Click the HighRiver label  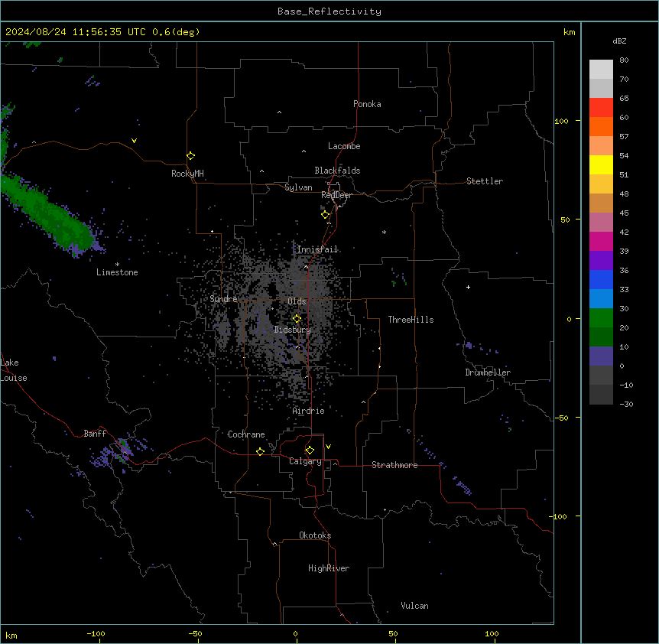pos(329,568)
